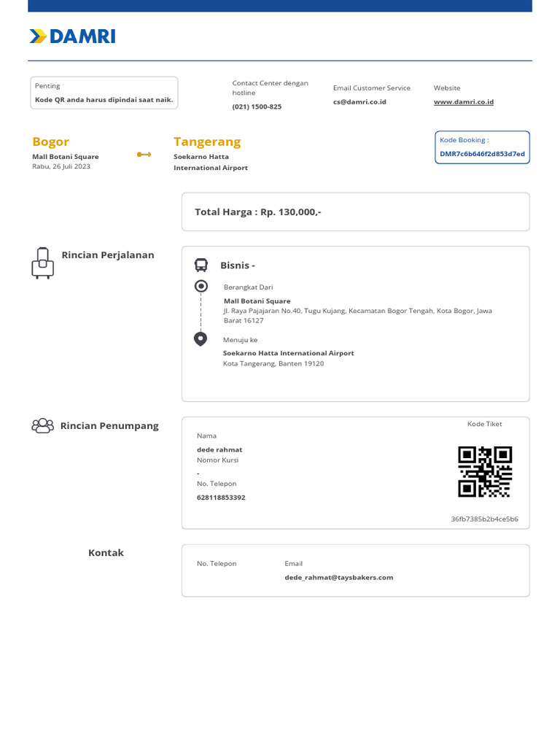This screenshot has height=747, width=560.
Task: Click the passengers group icon
Action: click(x=42, y=425)
